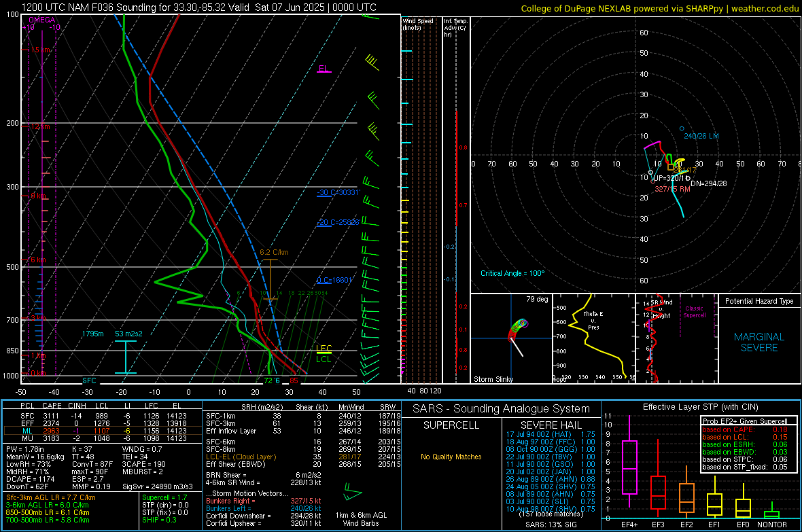Click the Eff Shear (EBWD) row
This screenshot has height=532, width=802.
(x=303, y=464)
